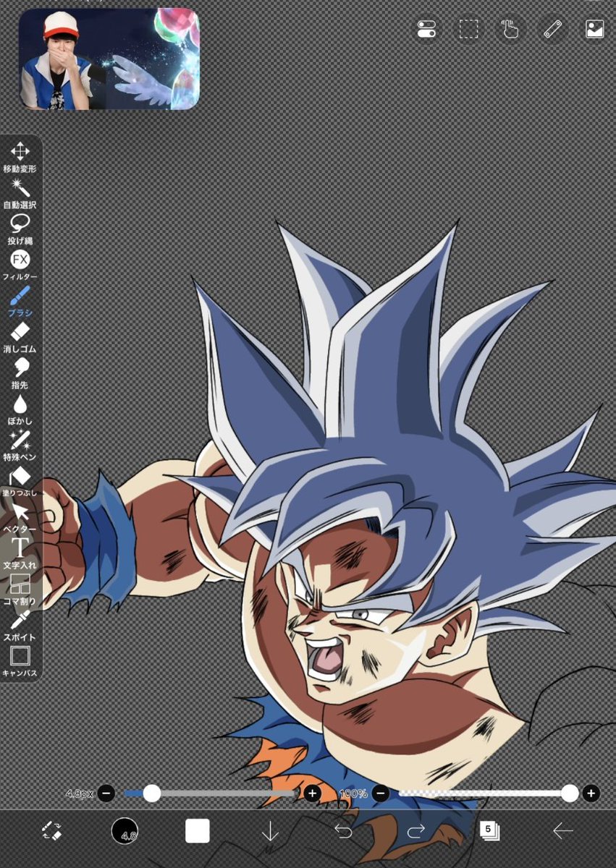Open the reference image material icon
Viewport: 616px width, 868px height.
coord(595,29)
